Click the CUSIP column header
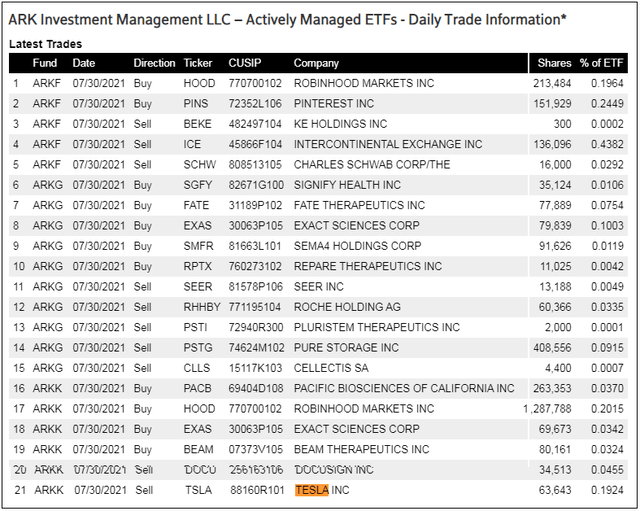Screen dimensions: 640x511 coord(245,63)
